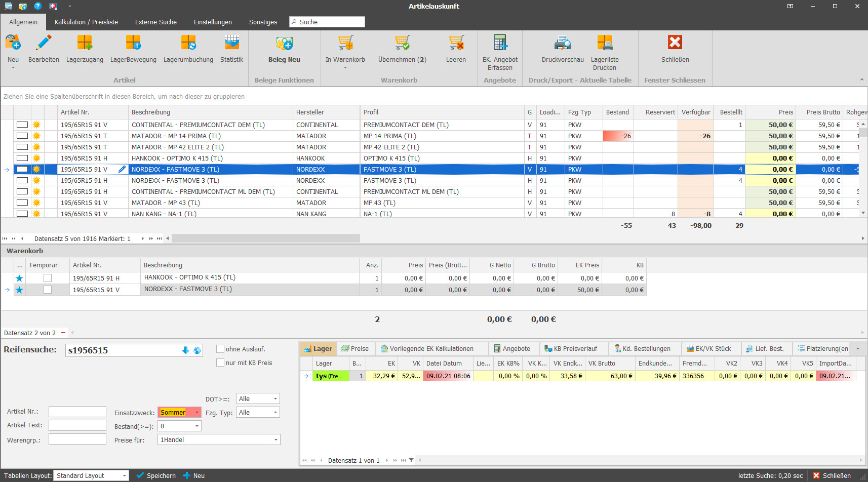Click Schließen in status bar
The width and height of the screenshot is (868, 482).
[x=832, y=475]
